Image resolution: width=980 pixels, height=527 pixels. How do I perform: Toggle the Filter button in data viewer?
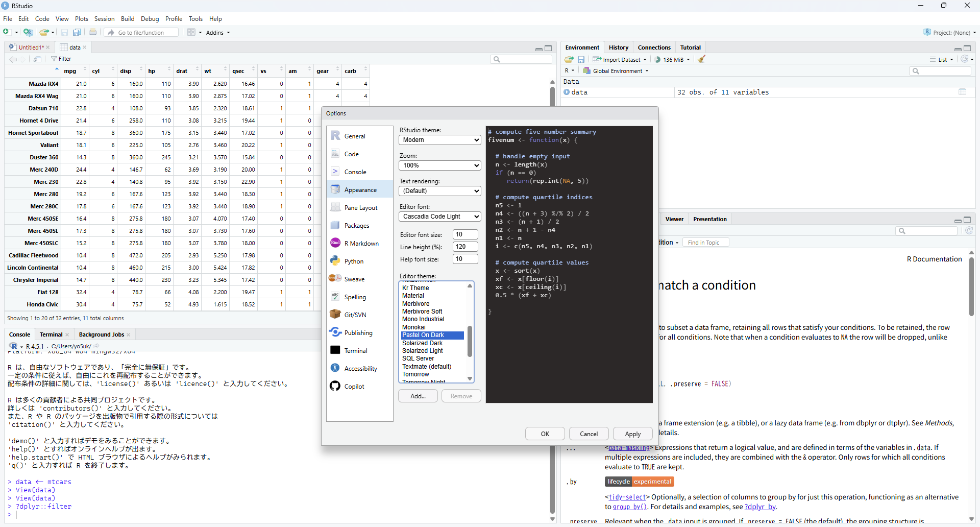point(61,59)
